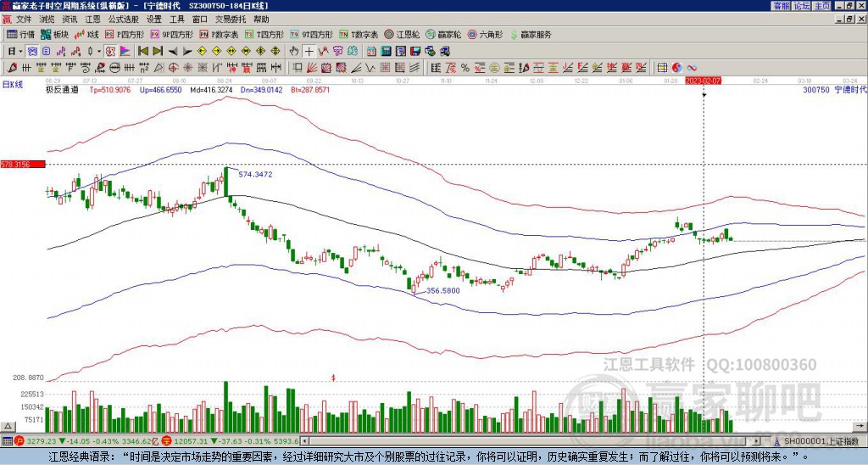Open the 浏览 menu
Image resolution: width=868 pixels, height=465 pixels.
pos(47,20)
